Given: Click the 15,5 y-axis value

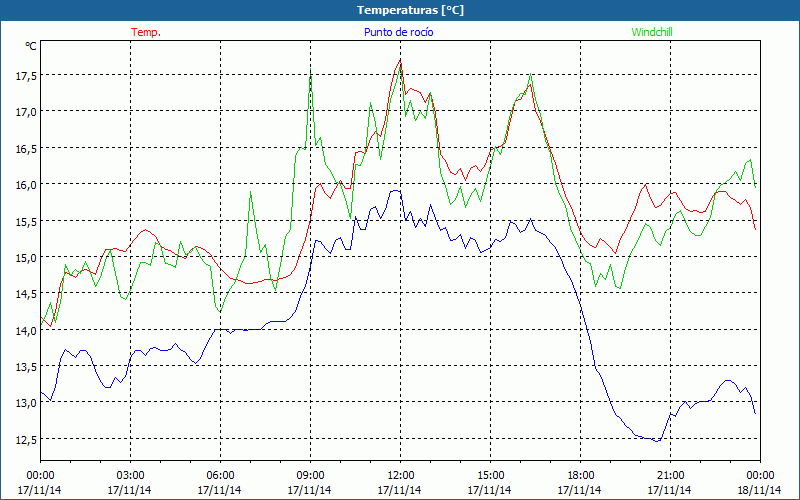Looking at the screenshot, I should click(x=26, y=221).
